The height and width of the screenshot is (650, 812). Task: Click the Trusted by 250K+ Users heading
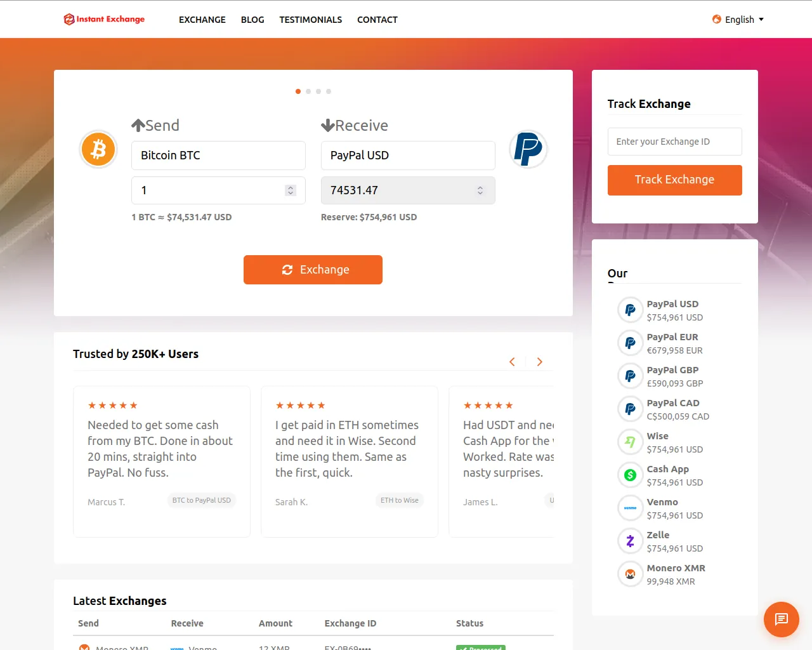[x=136, y=354]
